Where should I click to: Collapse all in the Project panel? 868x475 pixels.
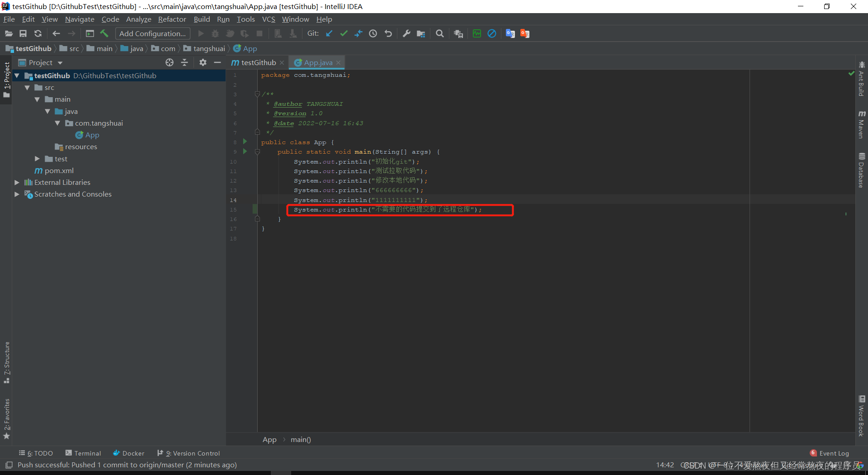(184, 62)
